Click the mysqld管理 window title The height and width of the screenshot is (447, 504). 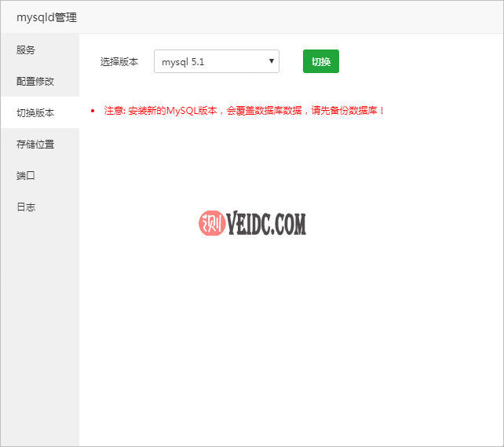pos(46,17)
